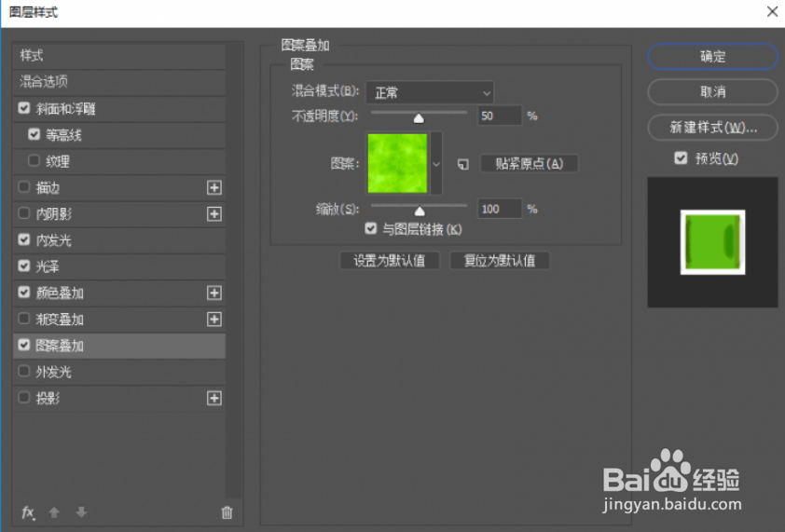Toggle the 预览 checkbox

[681, 158]
